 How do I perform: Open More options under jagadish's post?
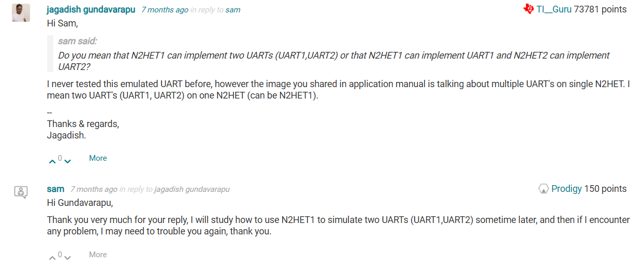pos(98,158)
